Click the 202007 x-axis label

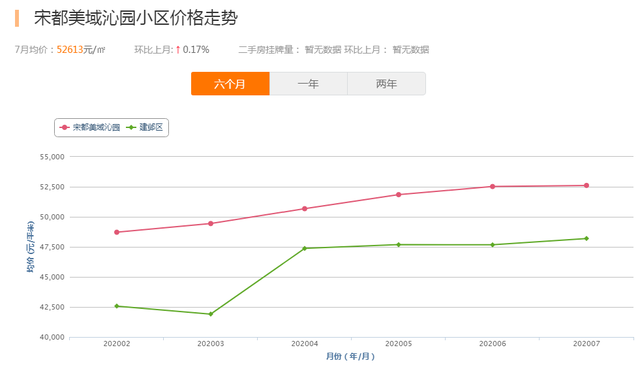[x=587, y=344]
